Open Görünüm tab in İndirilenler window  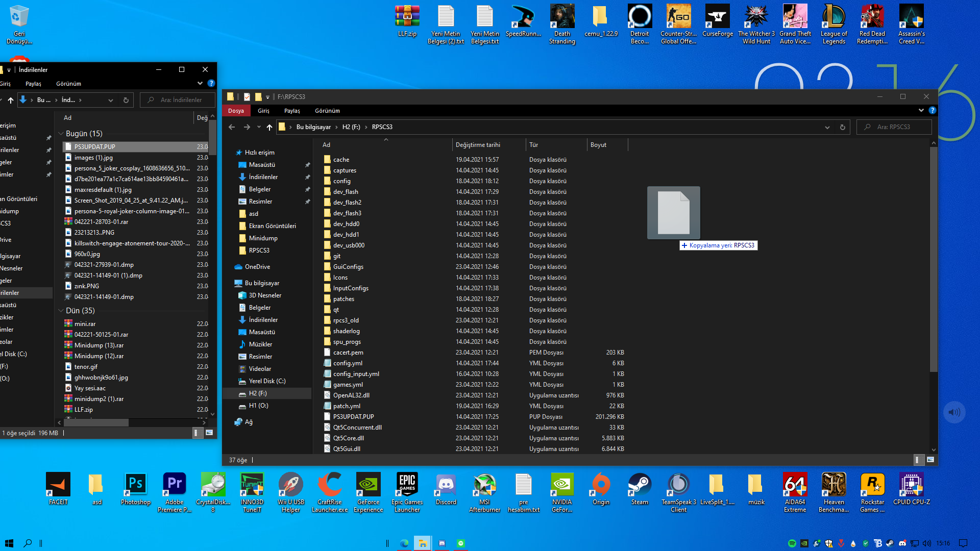tap(68, 84)
